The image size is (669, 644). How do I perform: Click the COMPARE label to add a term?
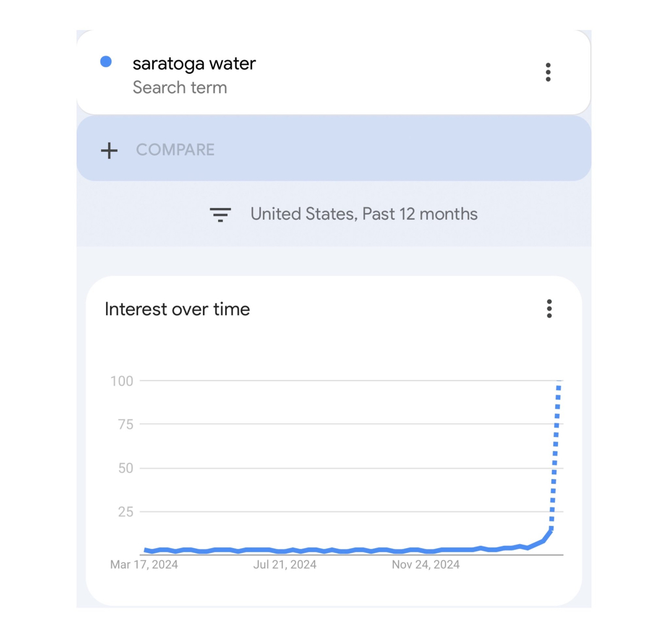(175, 150)
